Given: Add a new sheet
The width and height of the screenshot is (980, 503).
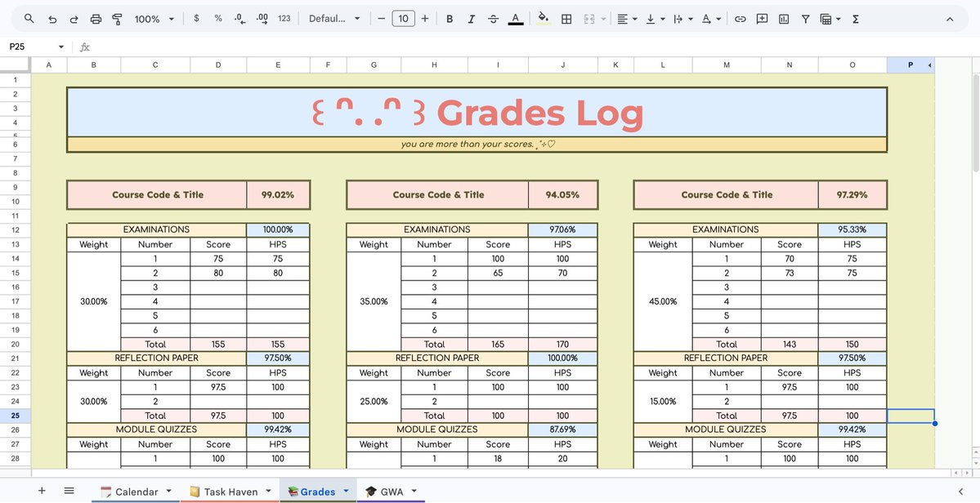Looking at the screenshot, I should coord(42,491).
